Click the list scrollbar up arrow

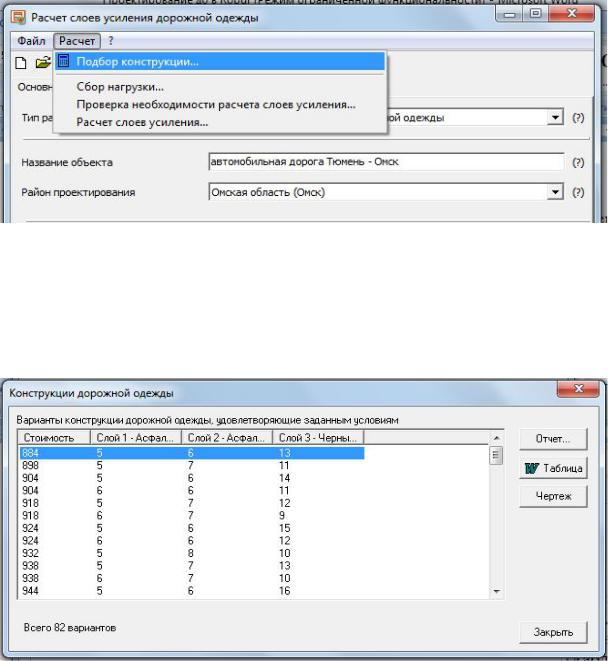tap(496, 438)
